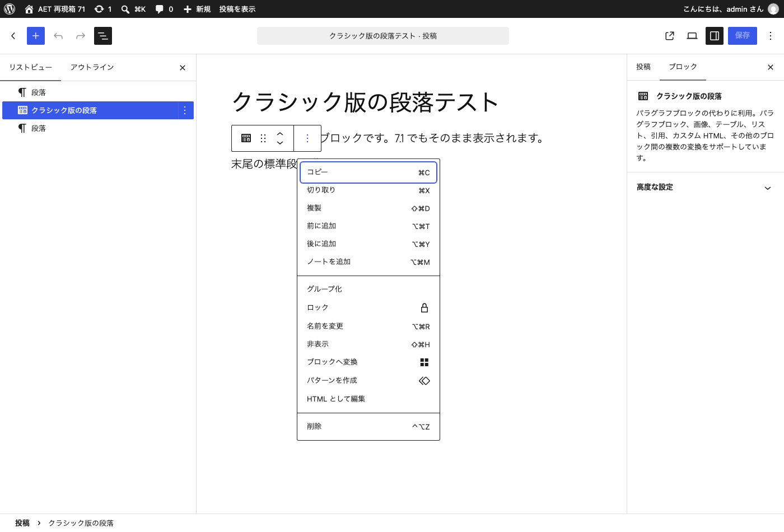This screenshot has width=784, height=532.
Task: Open options for クラシック版の段落 list row
Action: (185, 110)
